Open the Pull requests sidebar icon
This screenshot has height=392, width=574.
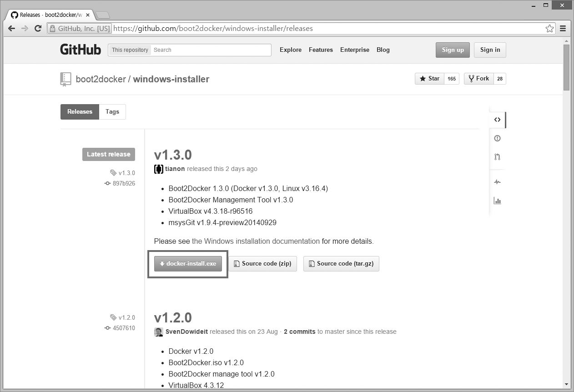click(x=497, y=157)
